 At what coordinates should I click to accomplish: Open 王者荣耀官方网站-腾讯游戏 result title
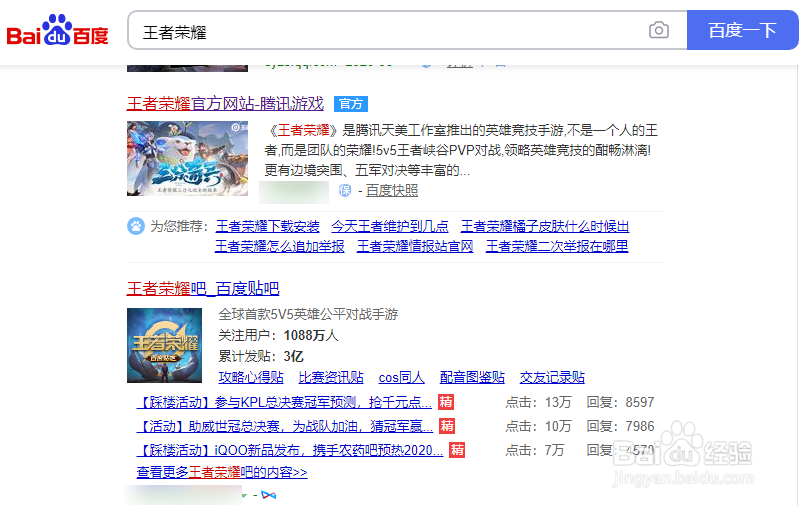click(x=225, y=104)
